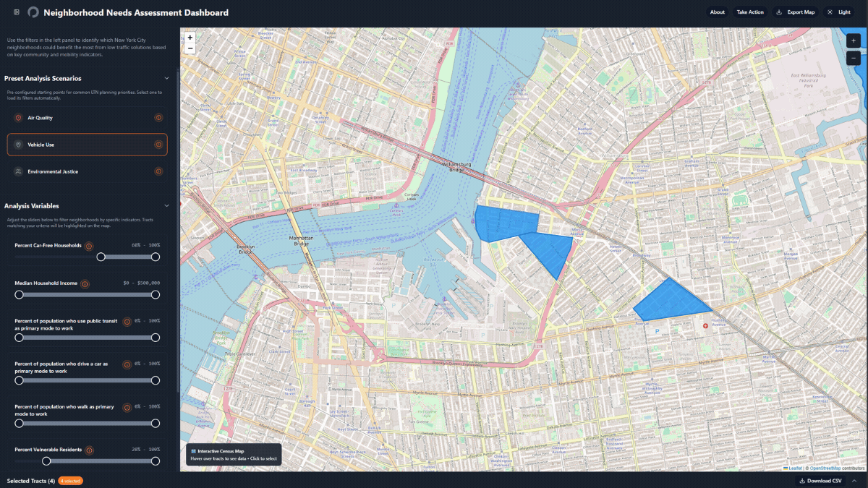
Task: Click Vulnerable Residents minimum slider handle
Action: [46, 461]
